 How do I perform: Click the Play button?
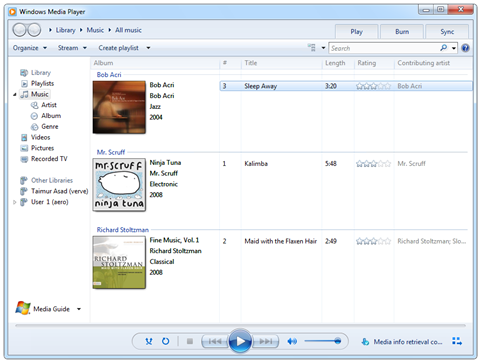[240, 341]
